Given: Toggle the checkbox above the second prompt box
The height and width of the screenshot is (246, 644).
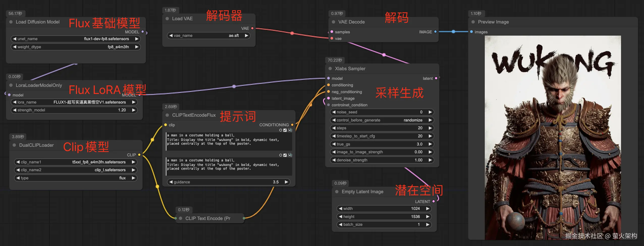Looking at the screenshot, I should click(x=285, y=155).
